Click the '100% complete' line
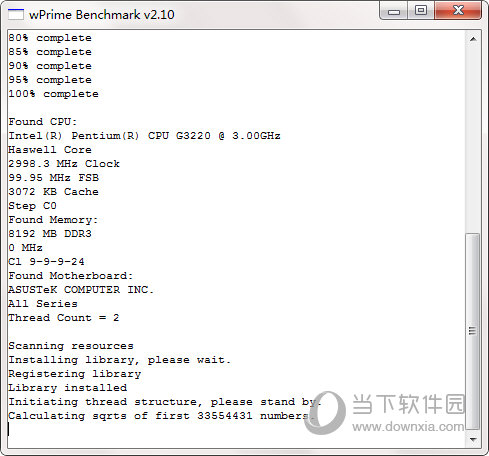Viewport: 489px width, 456px height. click(x=53, y=94)
